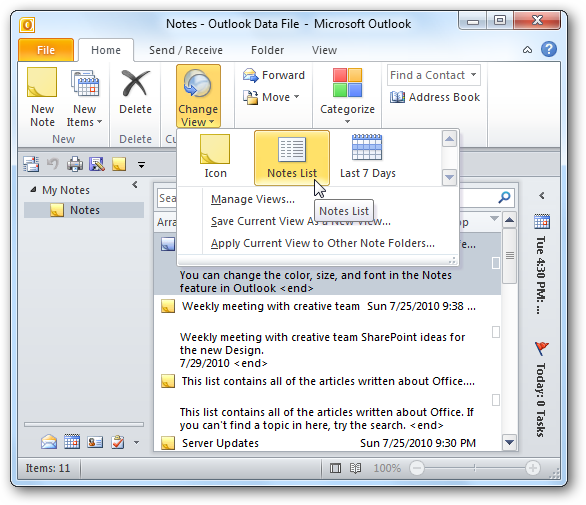This screenshot has height=505, width=586.
Task: Click the 100% zoom level
Action: (x=387, y=468)
